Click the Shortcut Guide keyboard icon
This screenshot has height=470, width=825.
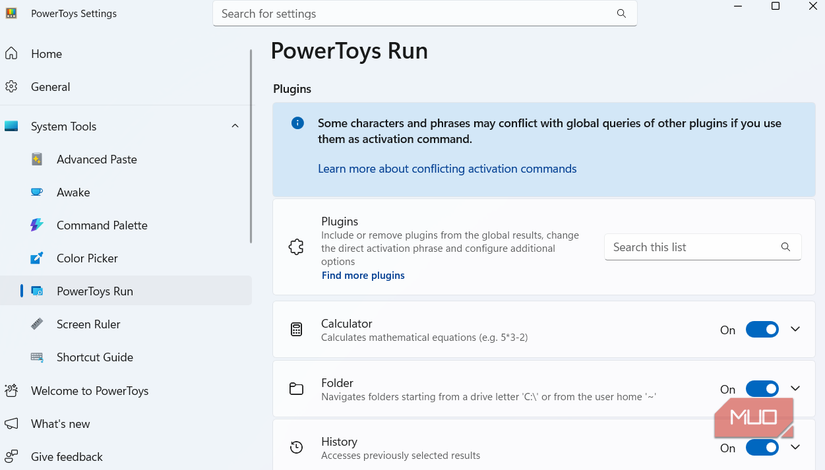37,357
